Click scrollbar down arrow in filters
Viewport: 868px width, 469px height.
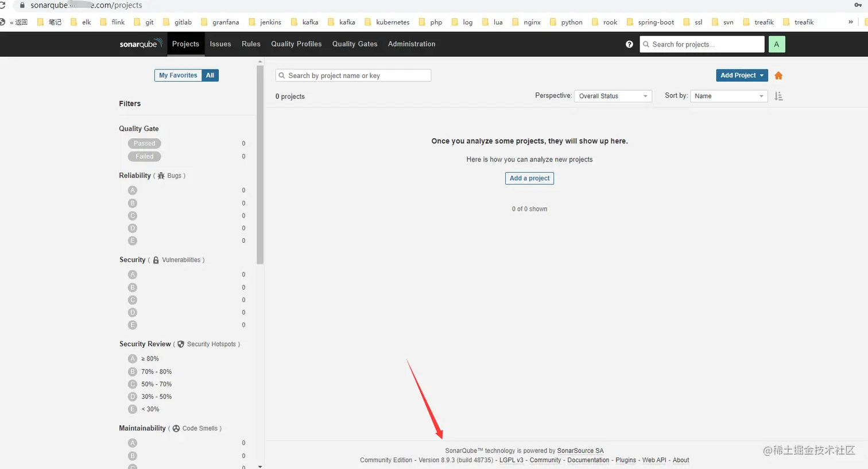click(x=260, y=466)
